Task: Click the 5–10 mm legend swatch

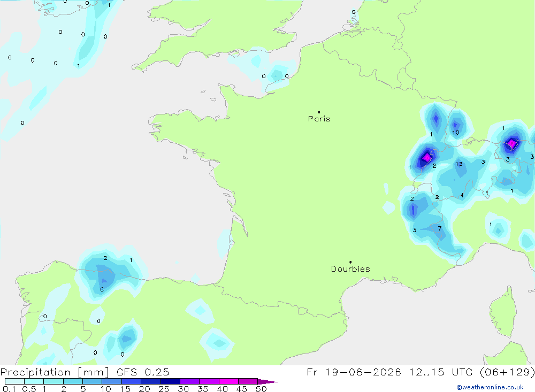Action: (x=92, y=381)
